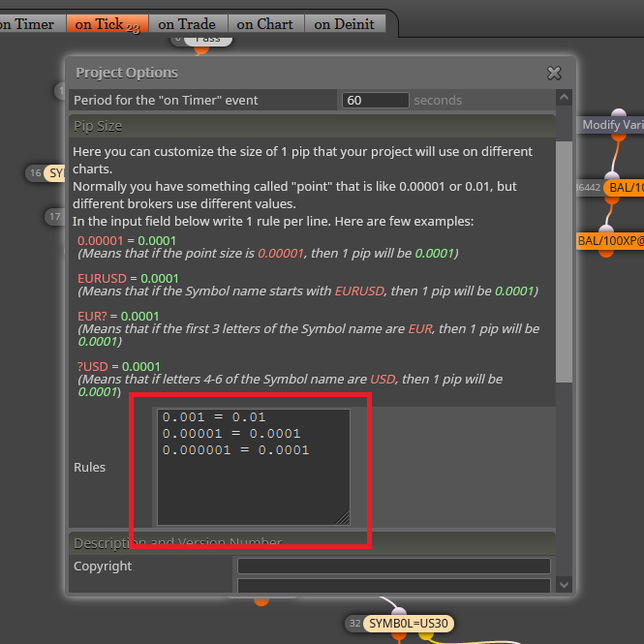Click the Copyright input field
The width and height of the screenshot is (644, 644).
[x=394, y=566]
